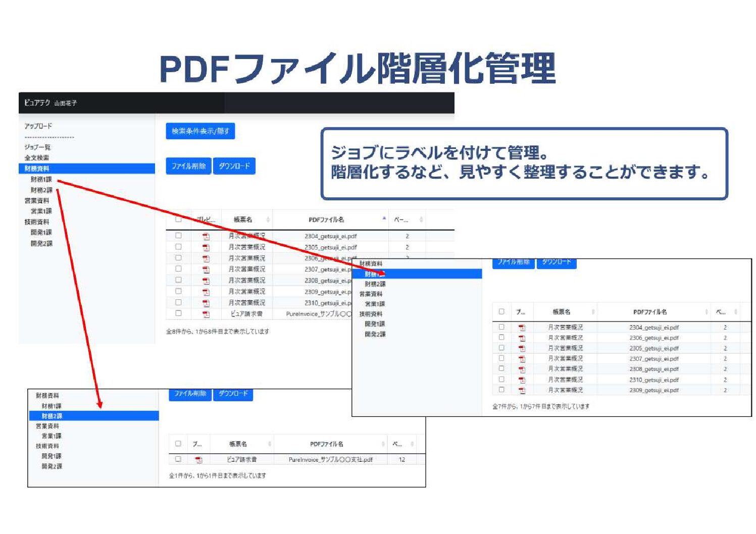Click the アップロード sidebar entry
Viewport: 756px width, 534px height.
[38, 126]
